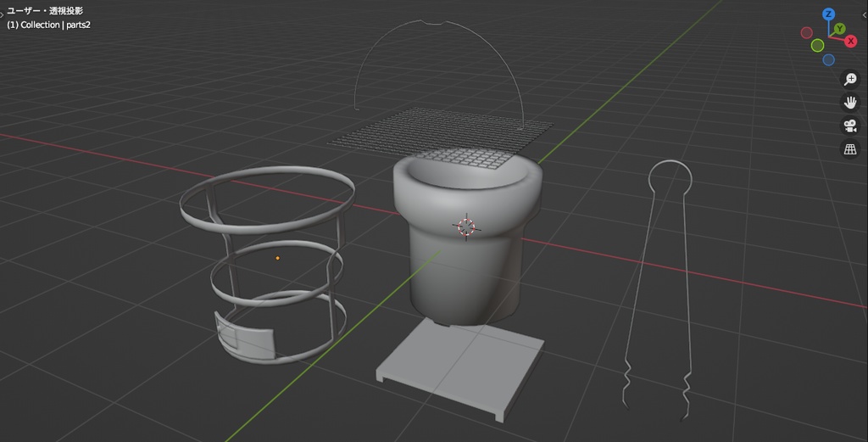Click the 3D cursor on the pot
868x442 pixels.
[466, 227]
